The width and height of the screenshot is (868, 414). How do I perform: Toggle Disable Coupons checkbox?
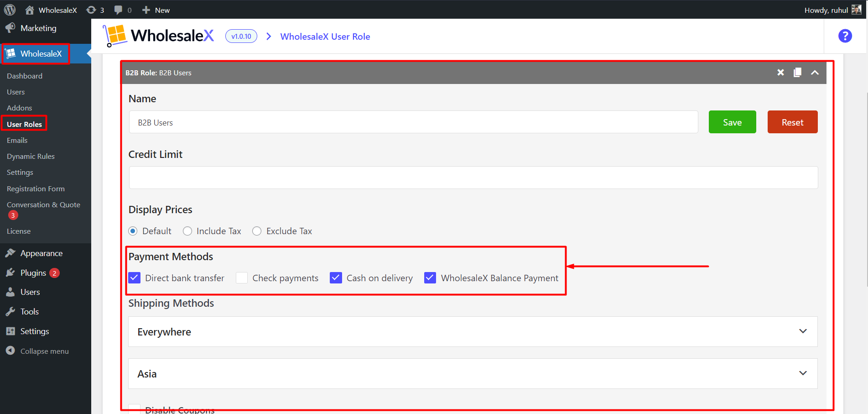tap(135, 409)
